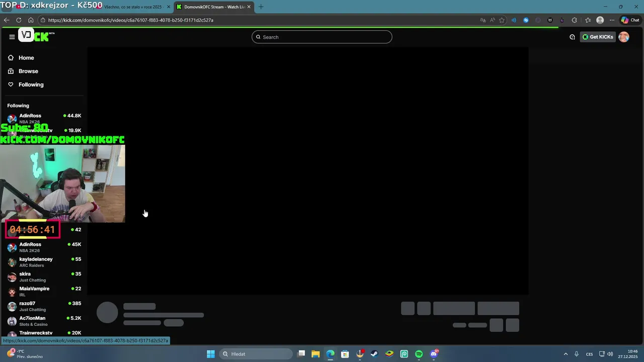Click into the Kick Search field
This screenshot has width=644, height=362.
pyautogui.click(x=322, y=37)
